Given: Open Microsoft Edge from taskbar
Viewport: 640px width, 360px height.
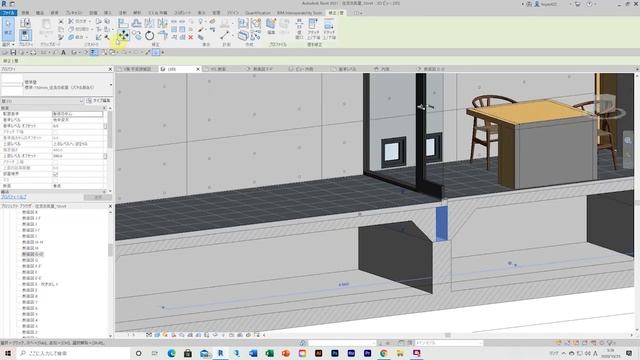Looking at the screenshot, I should (x=171, y=353).
